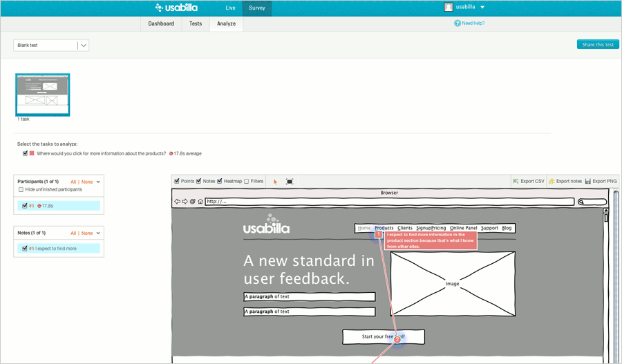Click the Start your free trial button

pos(384,336)
